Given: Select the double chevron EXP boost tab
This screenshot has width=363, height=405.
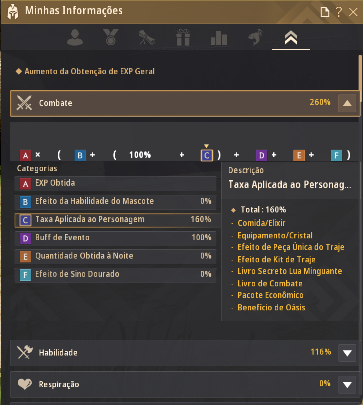Looking at the screenshot, I should pyautogui.click(x=291, y=38).
